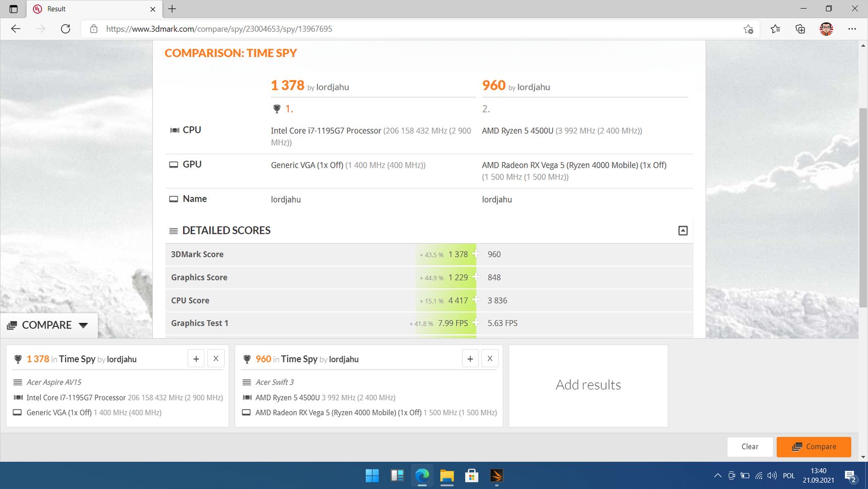Clear all compared results
The image size is (868, 489).
750,447
